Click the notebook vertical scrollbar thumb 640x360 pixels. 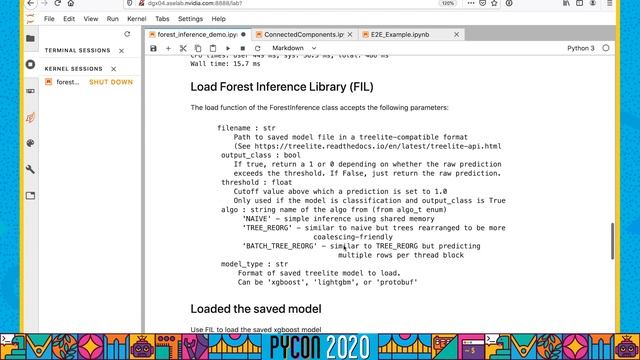(x=612, y=241)
